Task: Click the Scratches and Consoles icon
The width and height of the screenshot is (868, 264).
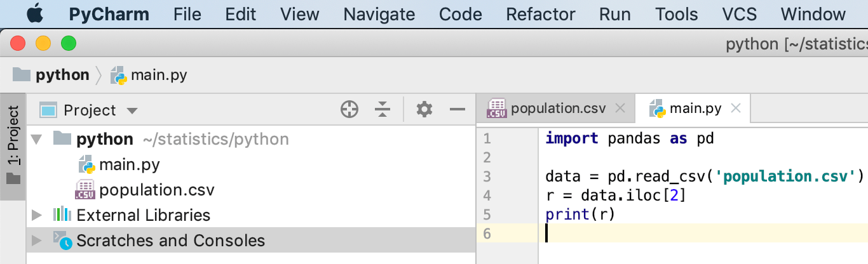Action: 62,241
